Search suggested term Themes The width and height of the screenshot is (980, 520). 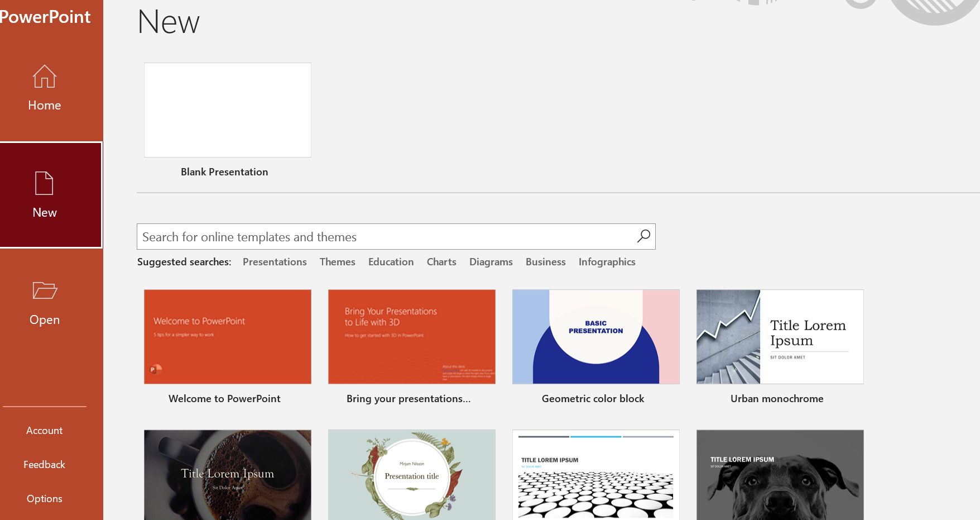coord(338,262)
